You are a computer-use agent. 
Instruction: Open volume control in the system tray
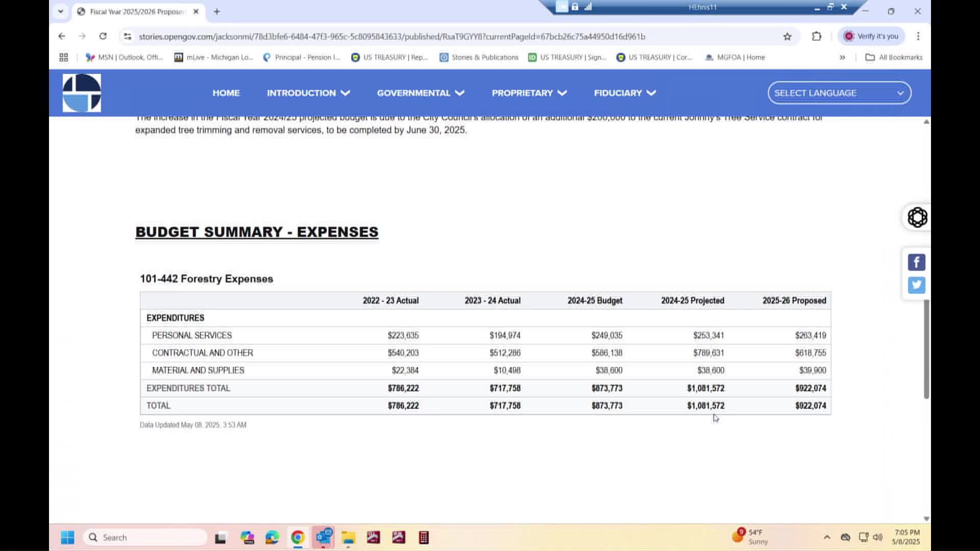tap(877, 537)
